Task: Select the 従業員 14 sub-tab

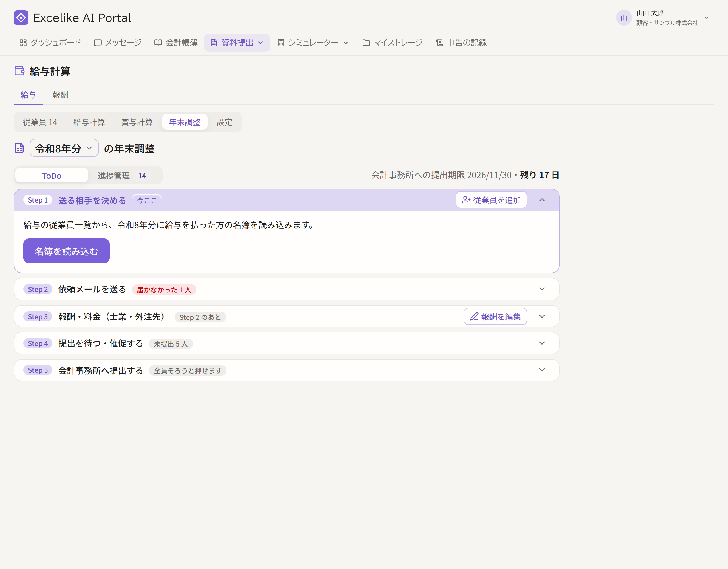Action: click(x=40, y=122)
